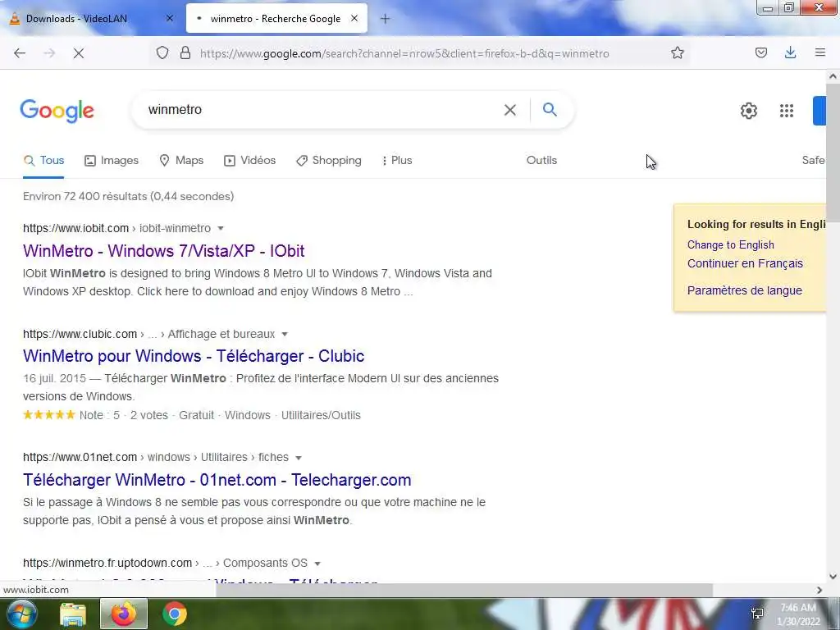Launch Chrome from the taskbar
840x630 pixels.
(x=175, y=614)
